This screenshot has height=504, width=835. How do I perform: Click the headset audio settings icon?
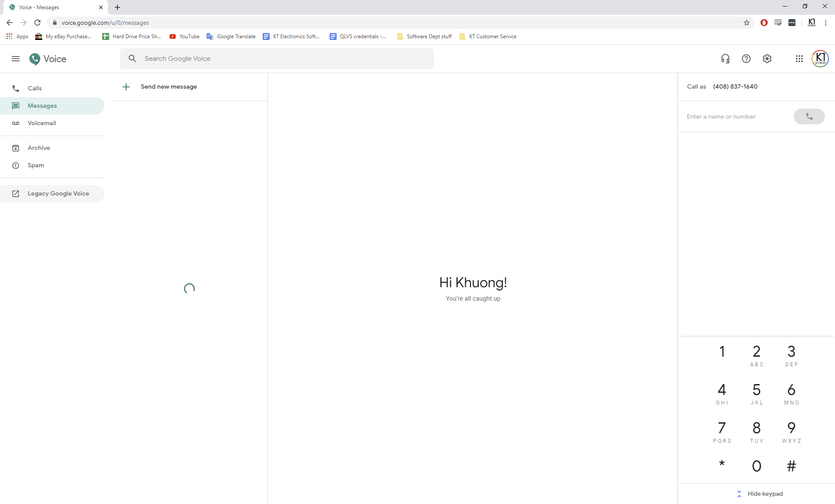point(725,59)
